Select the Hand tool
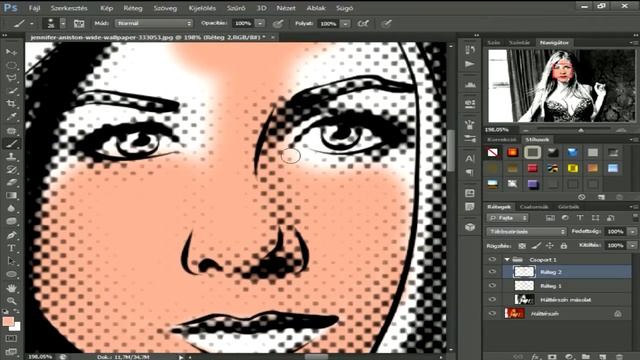This screenshot has height=360, width=640. tap(11, 288)
